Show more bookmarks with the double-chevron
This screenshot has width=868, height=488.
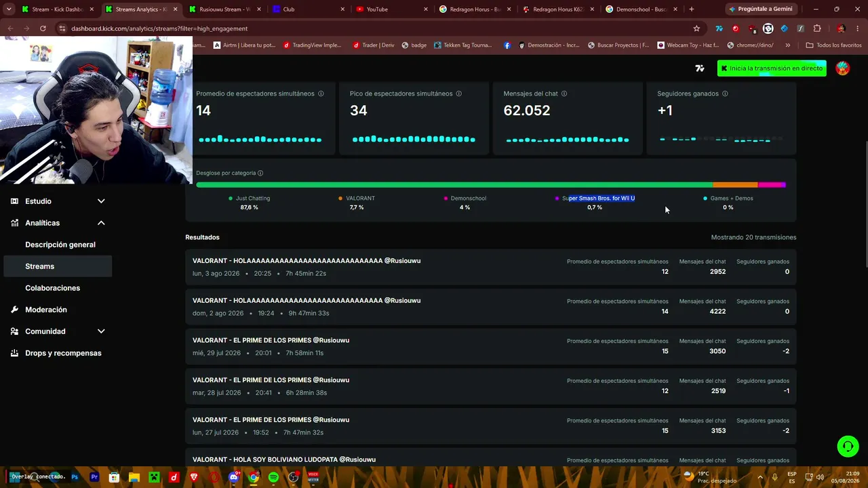click(x=787, y=45)
